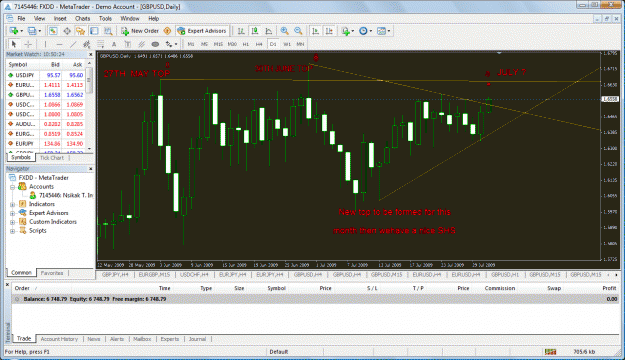The width and height of the screenshot is (625, 360).
Task: Toggle the Data Window icon
Action: [x=67, y=31]
